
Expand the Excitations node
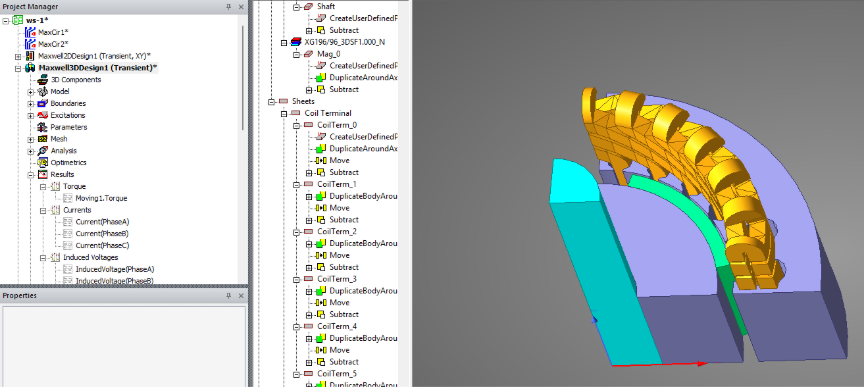(x=31, y=116)
